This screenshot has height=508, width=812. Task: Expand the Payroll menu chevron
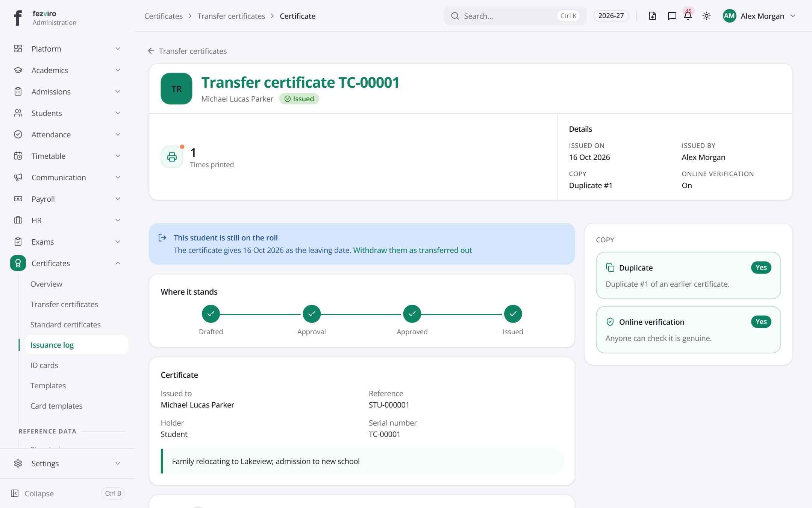click(x=118, y=199)
